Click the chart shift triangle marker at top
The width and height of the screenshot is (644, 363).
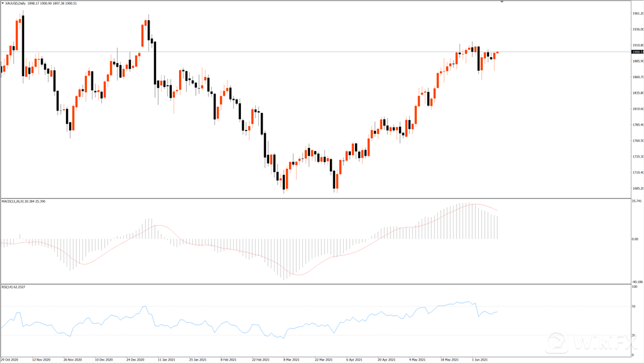coord(502,2)
